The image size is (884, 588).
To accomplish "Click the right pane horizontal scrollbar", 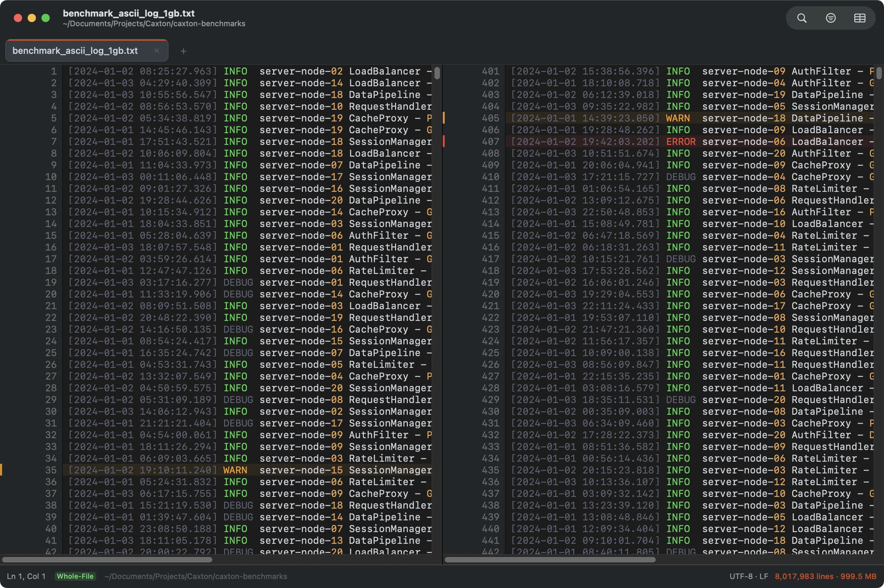I will 550,559.
